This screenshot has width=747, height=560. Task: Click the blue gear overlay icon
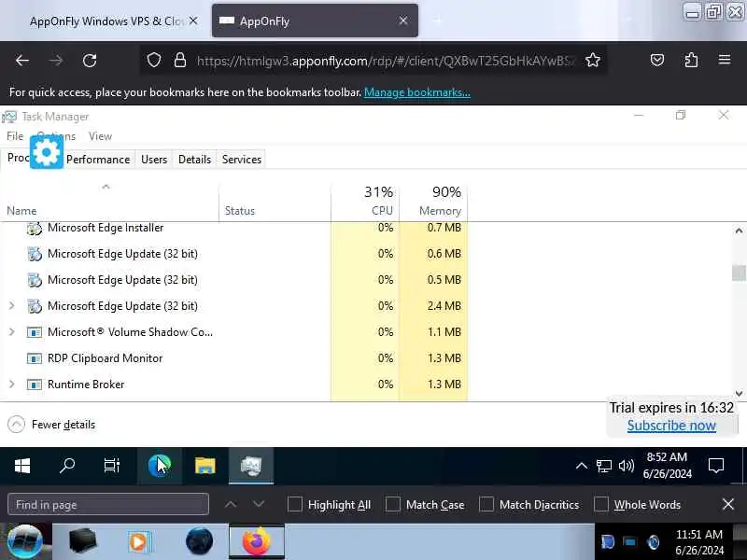coord(46,152)
